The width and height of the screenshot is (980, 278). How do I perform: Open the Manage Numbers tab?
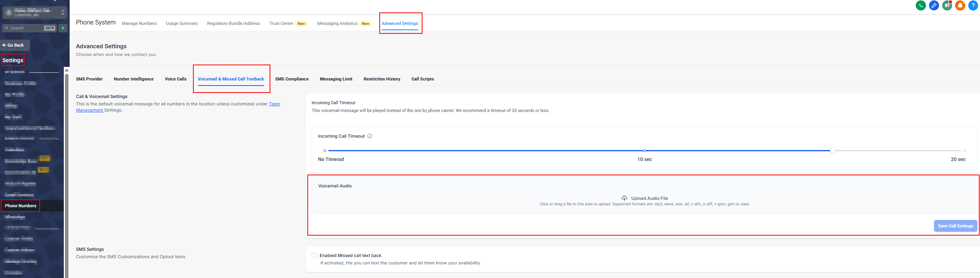tap(139, 23)
